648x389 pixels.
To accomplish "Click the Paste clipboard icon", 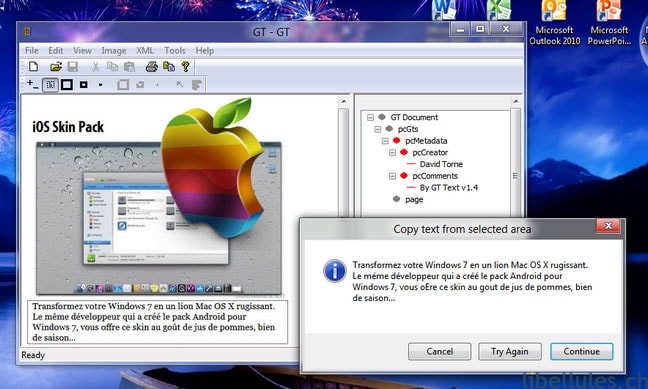I will [x=129, y=67].
